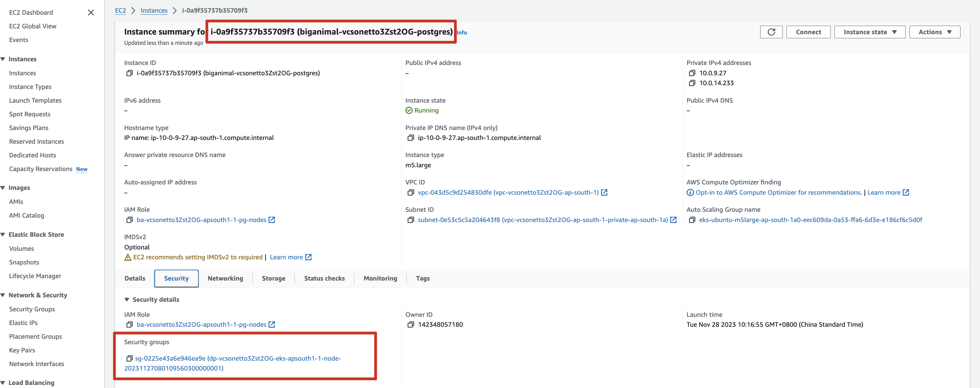Screen dimensions: 980x388
Task: Collapse the Elastic Block Store section
Action: 3,234
